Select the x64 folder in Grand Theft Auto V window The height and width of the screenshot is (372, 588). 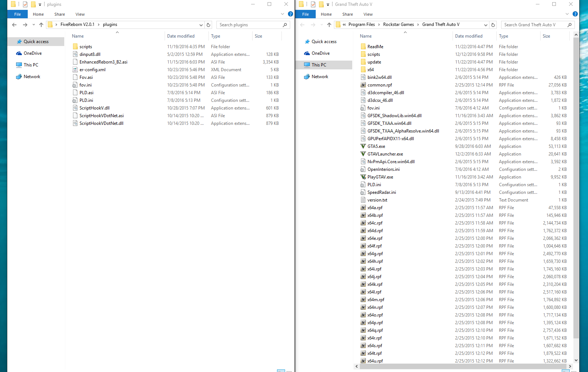[x=370, y=70]
